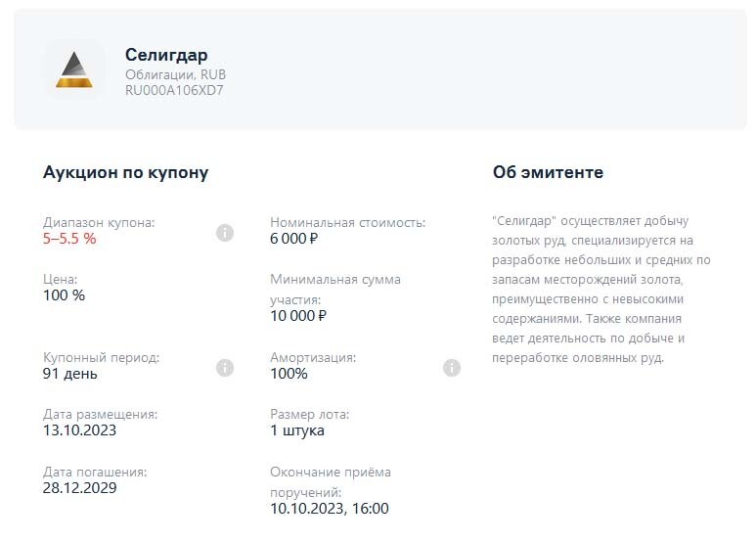Click minimum participation amount 10 000 ₽
The image size is (756, 542).
pos(298,315)
